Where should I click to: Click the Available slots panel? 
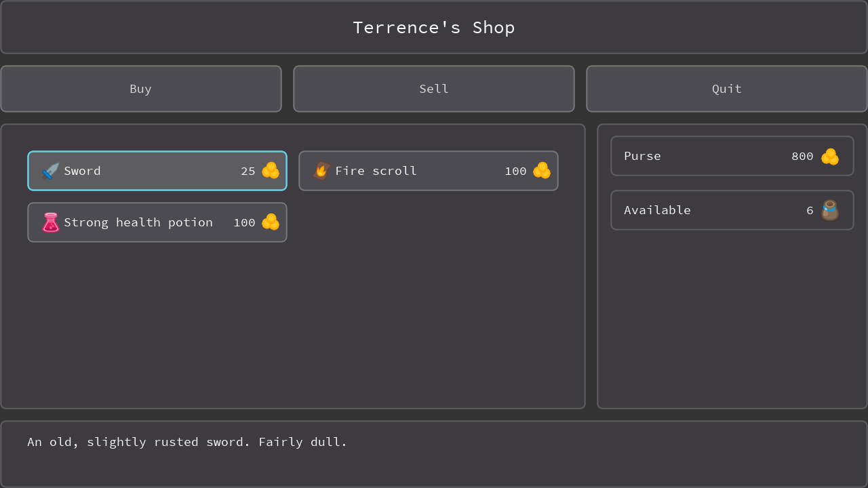point(732,210)
